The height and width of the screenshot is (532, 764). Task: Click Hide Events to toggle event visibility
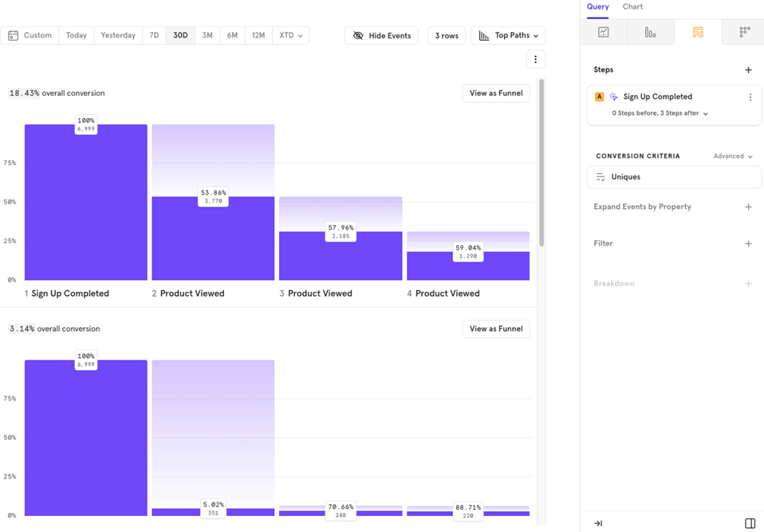pos(381,36)
